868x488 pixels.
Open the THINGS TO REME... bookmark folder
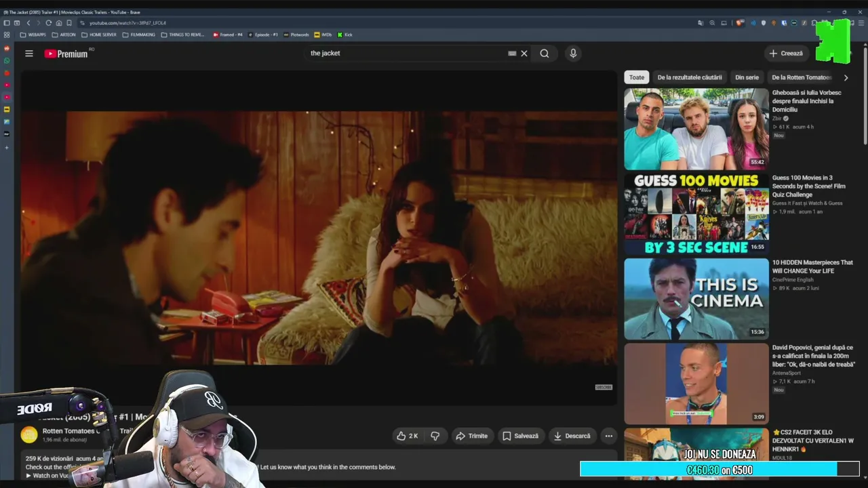[x=182, y=35]
